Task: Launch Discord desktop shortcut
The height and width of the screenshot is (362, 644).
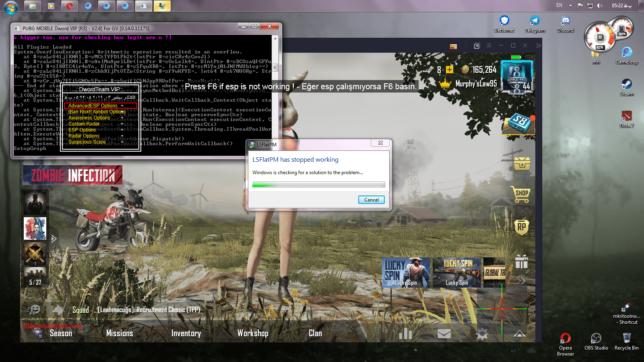Action: pyautogui.click(x=566, y=24)
